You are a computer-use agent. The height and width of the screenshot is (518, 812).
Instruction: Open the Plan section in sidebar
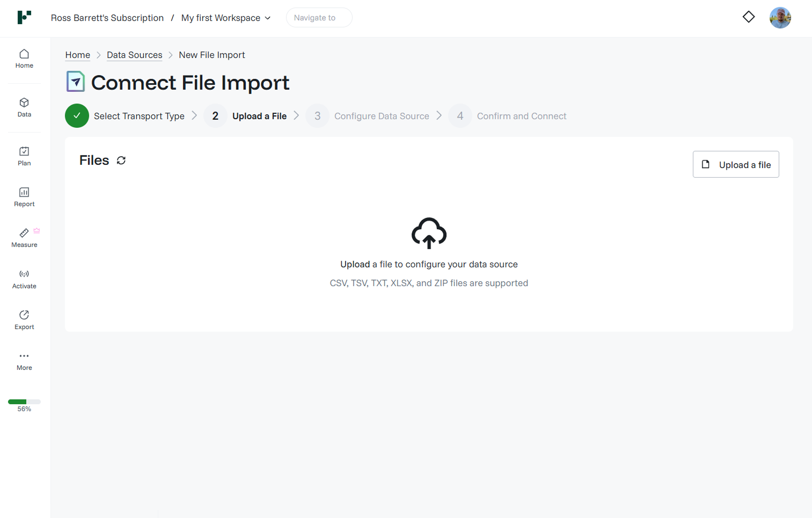(x=24, y=157)
